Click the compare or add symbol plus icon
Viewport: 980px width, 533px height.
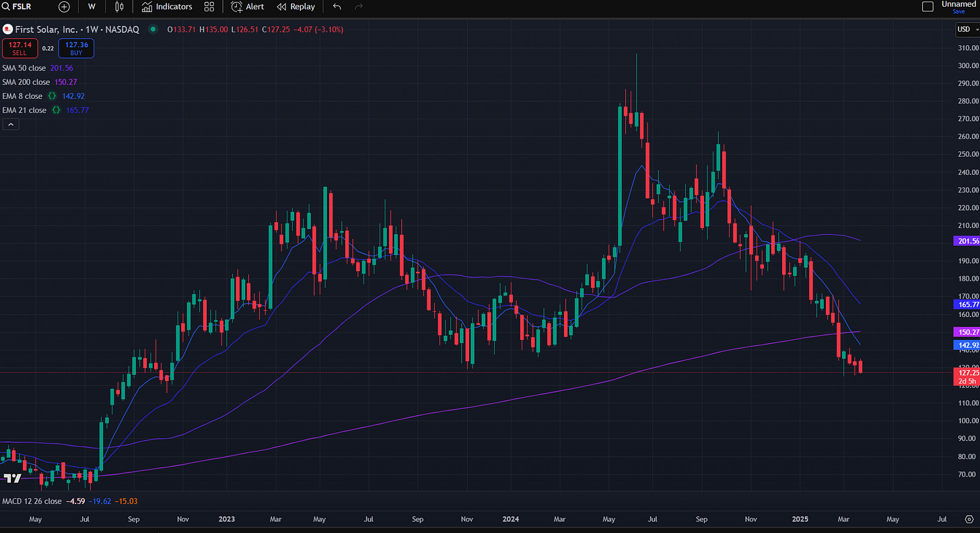(64, 7)
